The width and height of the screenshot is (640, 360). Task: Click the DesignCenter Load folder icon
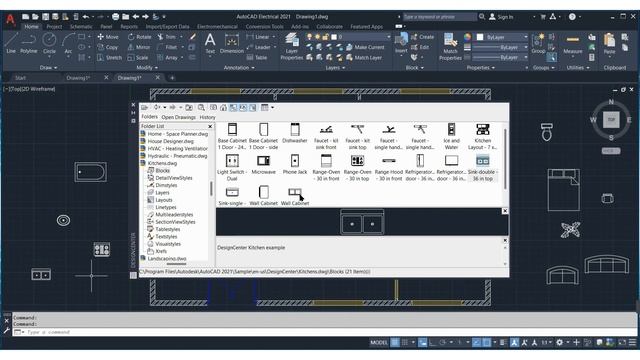144,108
